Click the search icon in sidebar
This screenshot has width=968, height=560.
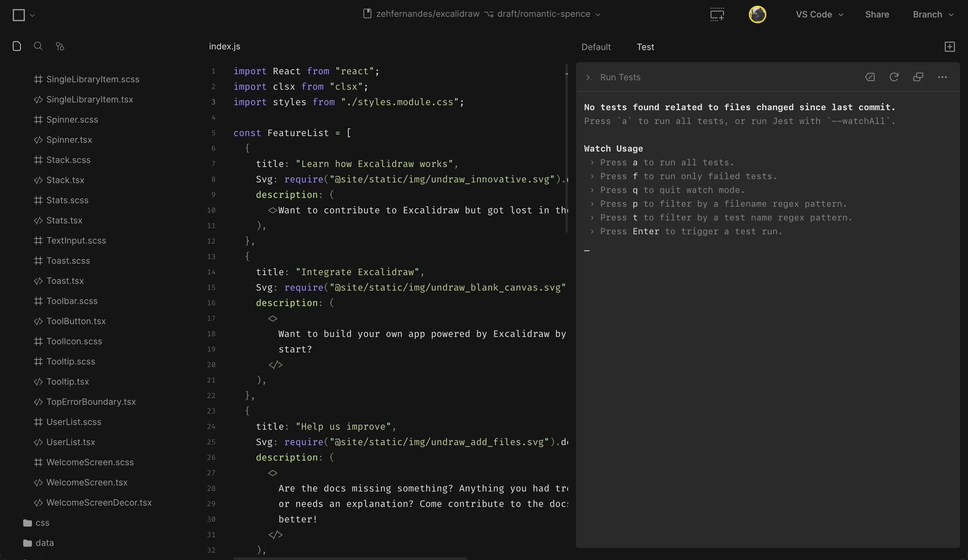tap(38, 46)
